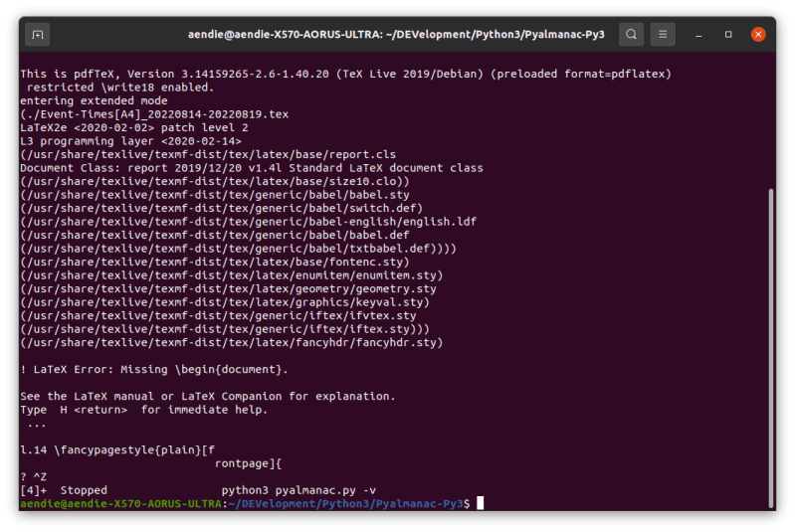Click 'See the LaTeX manual' line
The height and width of the screenshot is (532, 795).
(208, 396)
